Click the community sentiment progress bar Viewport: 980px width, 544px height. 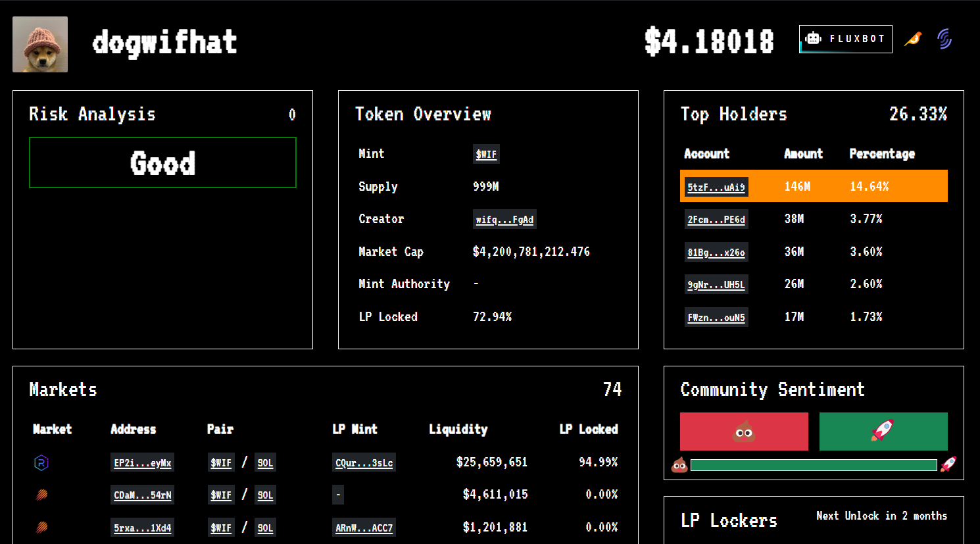[x=814, y=465]
